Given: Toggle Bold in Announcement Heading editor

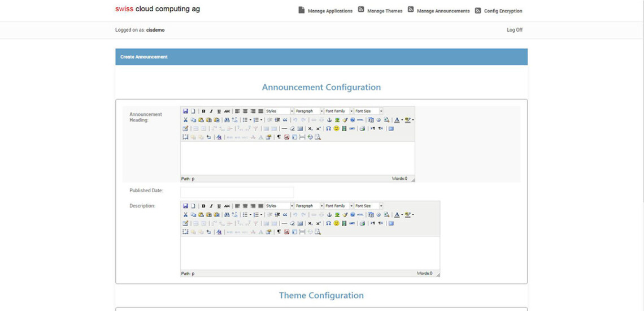Looking at the screenshot, I should pos(203,111).
